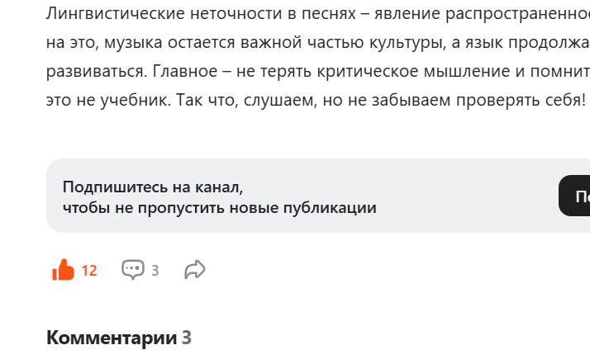This screenshot has height=364, width=590.
Task: Click the word "развиваться" in the paragraph
Action: (98, 69)
